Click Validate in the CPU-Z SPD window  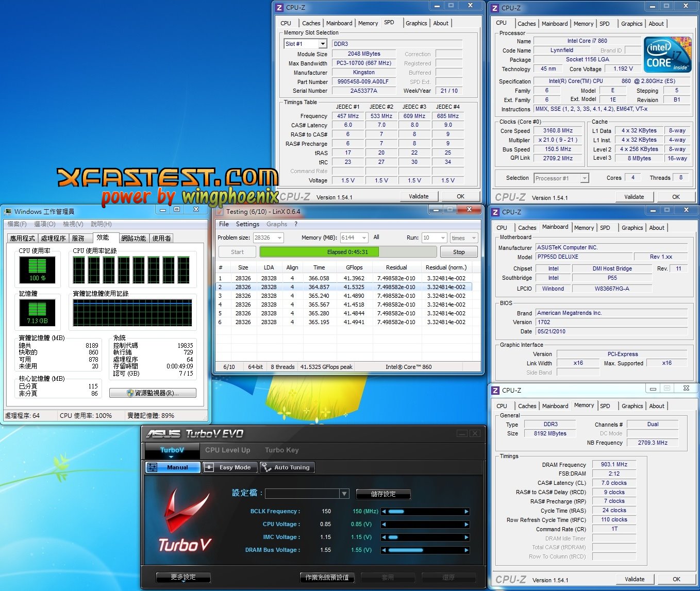pyautogui.click(x=419, y=196)
